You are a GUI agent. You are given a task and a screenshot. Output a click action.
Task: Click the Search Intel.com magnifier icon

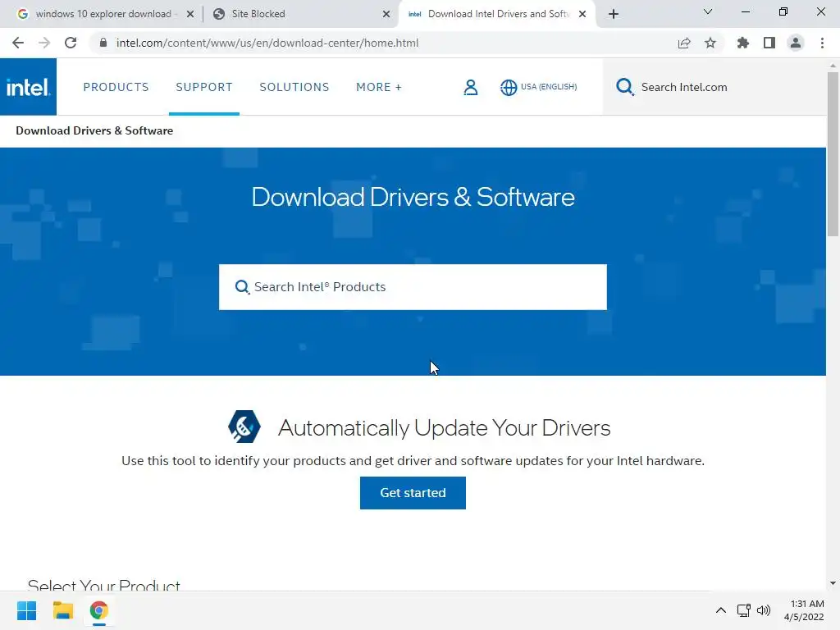tap(624, 87)
